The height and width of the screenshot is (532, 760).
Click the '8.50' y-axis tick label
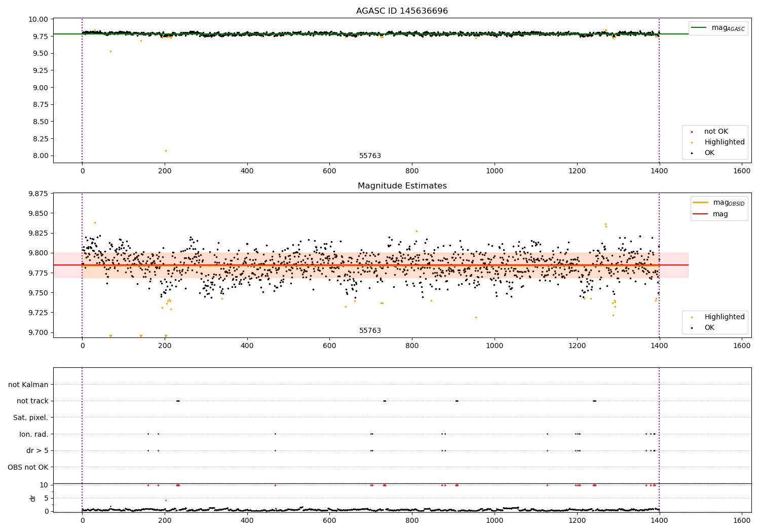pyautogui.click(x=41, y=122)
